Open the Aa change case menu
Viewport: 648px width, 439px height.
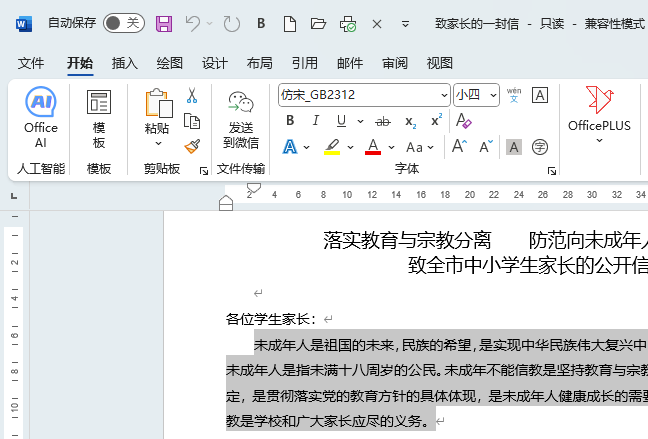(419, 147)
